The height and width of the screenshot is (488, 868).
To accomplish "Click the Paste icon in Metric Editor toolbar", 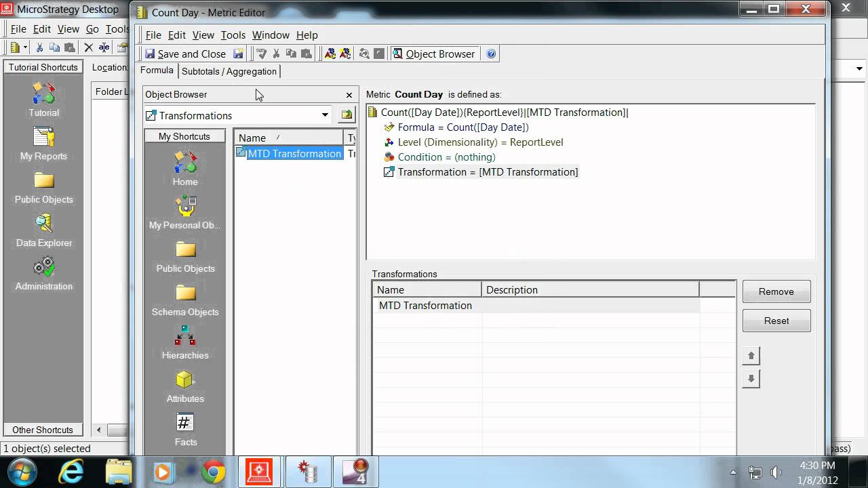I will pyautogui.click(x=307, y=54).
